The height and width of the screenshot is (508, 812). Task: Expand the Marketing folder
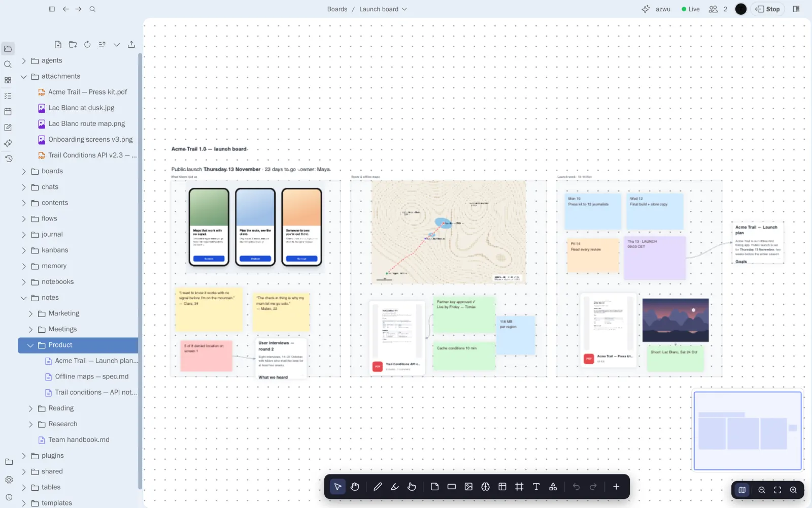[30, 313]
